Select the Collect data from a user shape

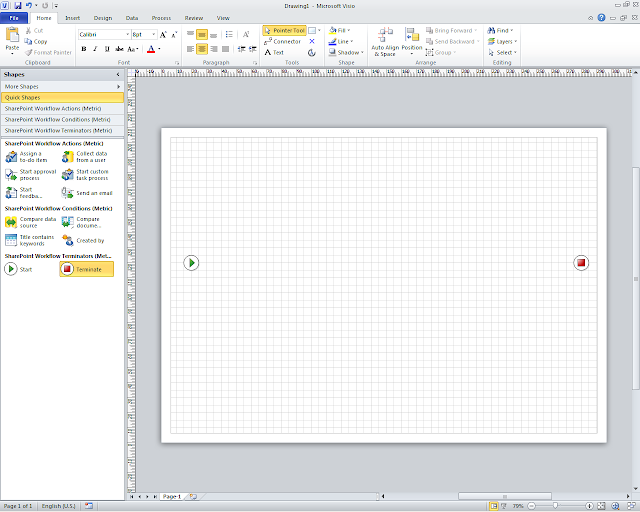(x=87, y=157)
